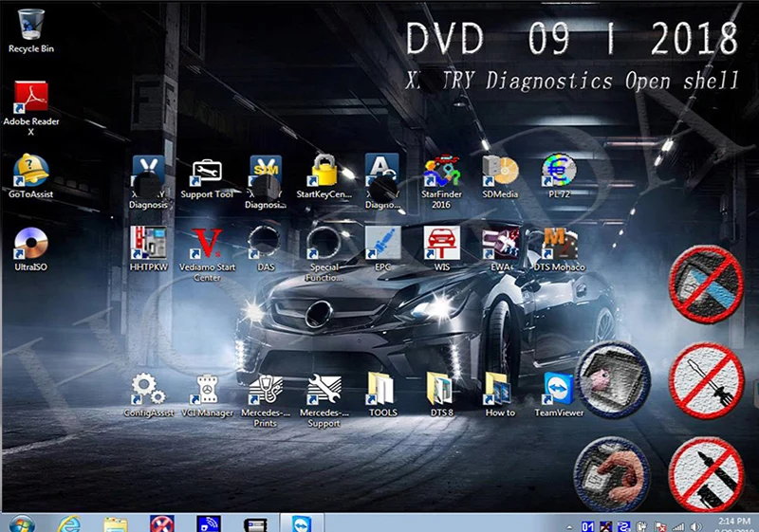Open the network signal tray icon
Screen dimensions: 759x532
[678, 527]
